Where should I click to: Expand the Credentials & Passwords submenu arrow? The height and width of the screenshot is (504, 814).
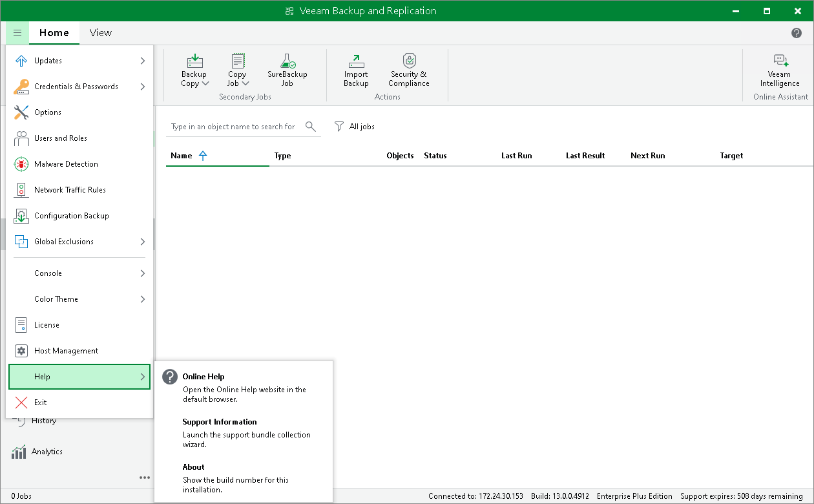[x=142, y=87]
